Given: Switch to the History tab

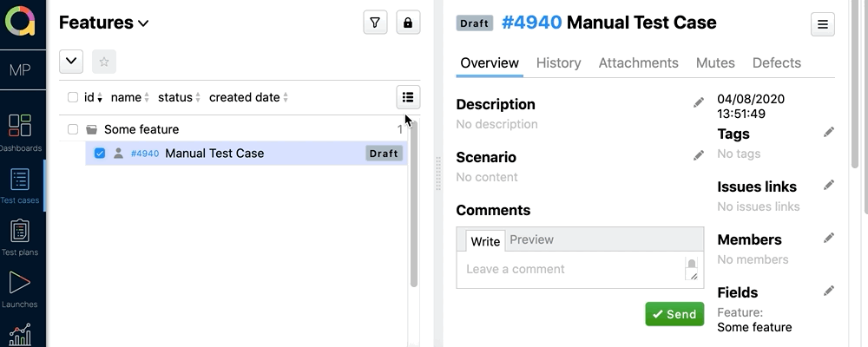Looking at the screenshot, I should pos(558,62).
